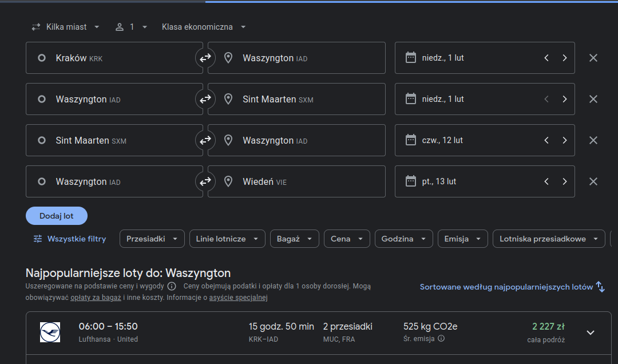618x364 pixels.
Task: Swap Waszyngton and Sint Maarten airports
Action: [205, 99]
